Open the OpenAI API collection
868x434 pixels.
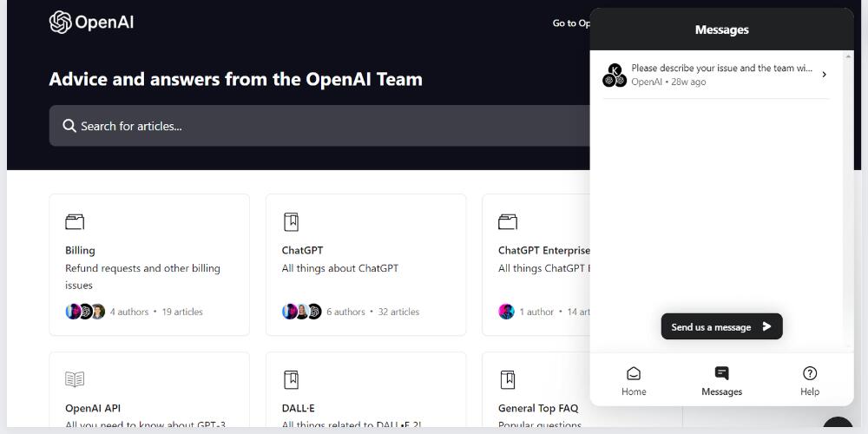pyautogui.click(x=149, y=390)
